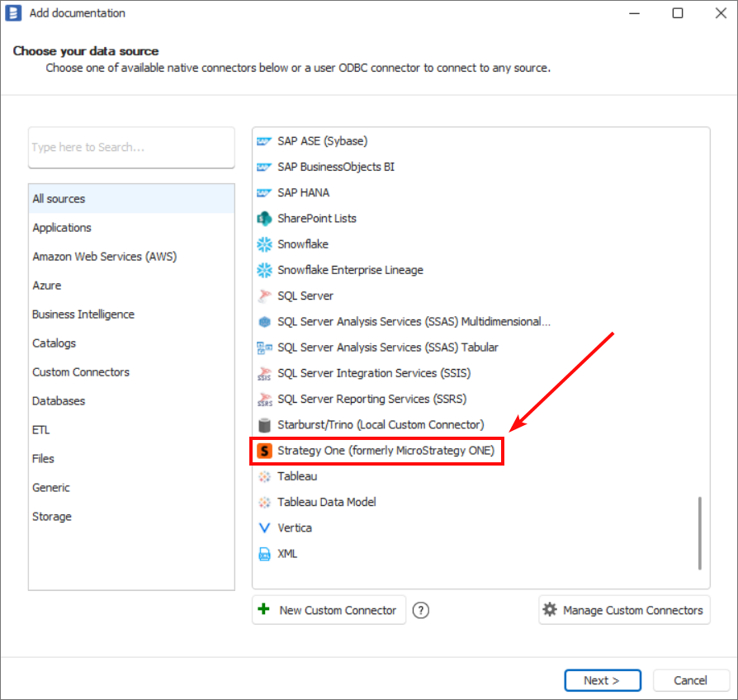The width and height of the screenshot is (738, 700).
Task: Filter by Storage category
Action: tap(131, 517)
